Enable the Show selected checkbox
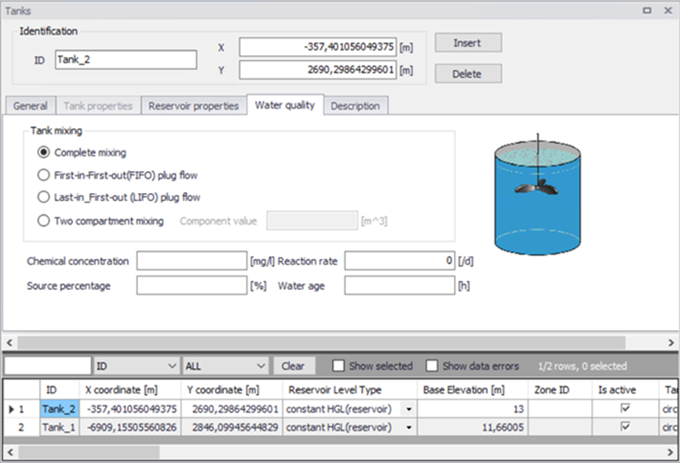This screenshot has width=680, height=463. 338,366
